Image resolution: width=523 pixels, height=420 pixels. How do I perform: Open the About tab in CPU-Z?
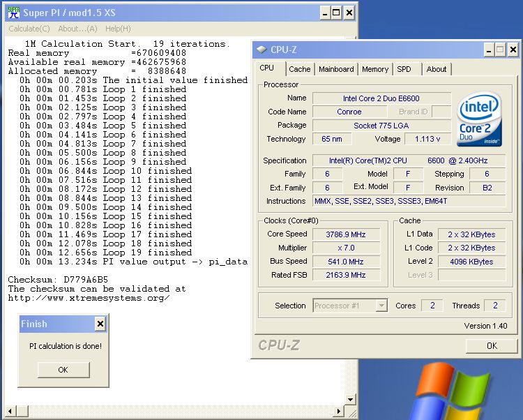(437, 69)
